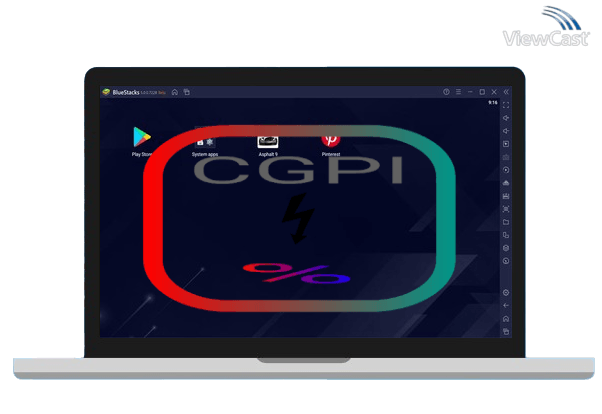Click the square play icon in sidebar
This screenshot has width=602, height=414.
click(506, 144)
